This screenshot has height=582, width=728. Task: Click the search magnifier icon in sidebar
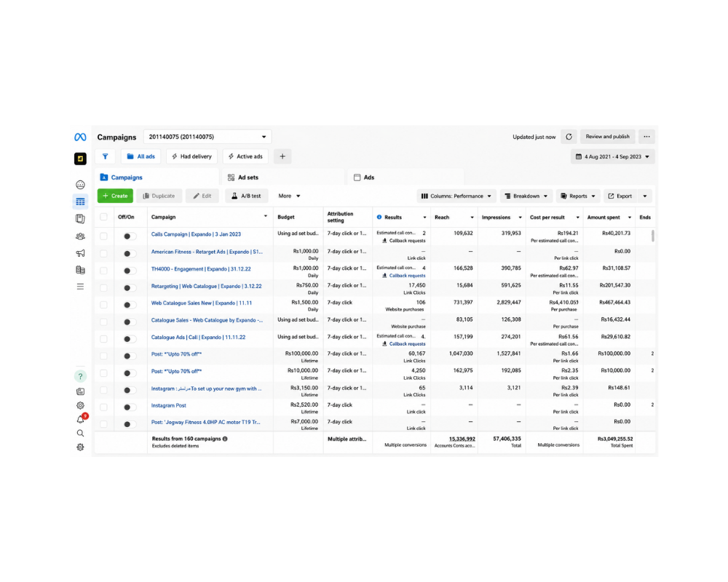click(80, 433)
